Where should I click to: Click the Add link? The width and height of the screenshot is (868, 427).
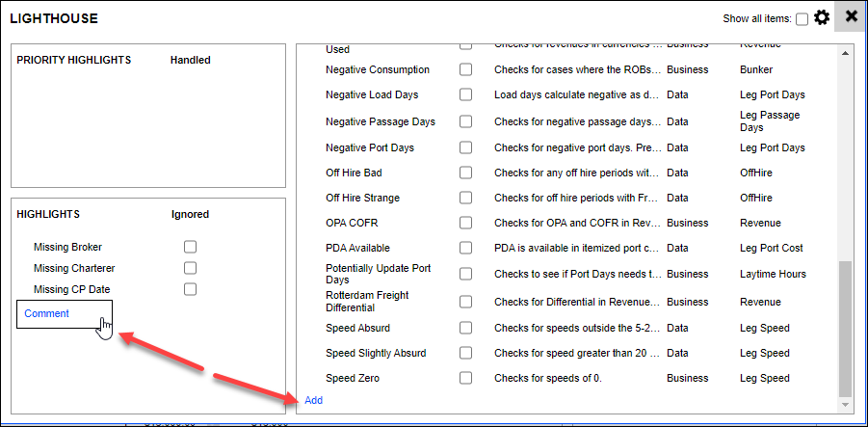pyautogui.click(x=314, y=400)
